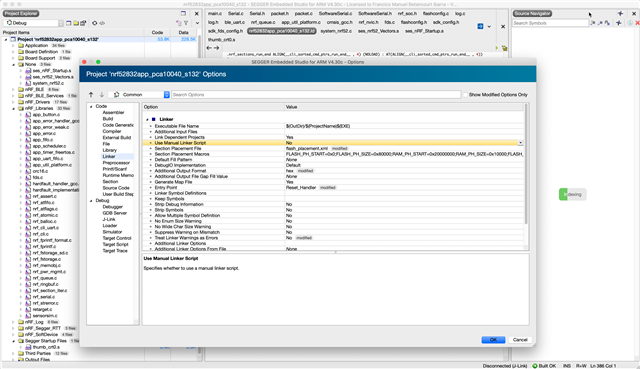The image size is (640, 369).
Task: Enable Show Modified Options Only checkbox
Action: (x=465, y=95)
